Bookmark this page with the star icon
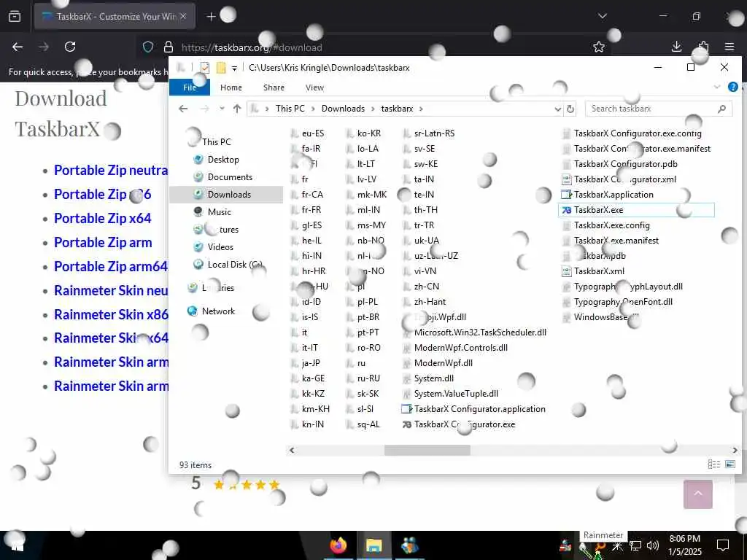The height and width of the screenshot is (560, 747). [599, 47]
